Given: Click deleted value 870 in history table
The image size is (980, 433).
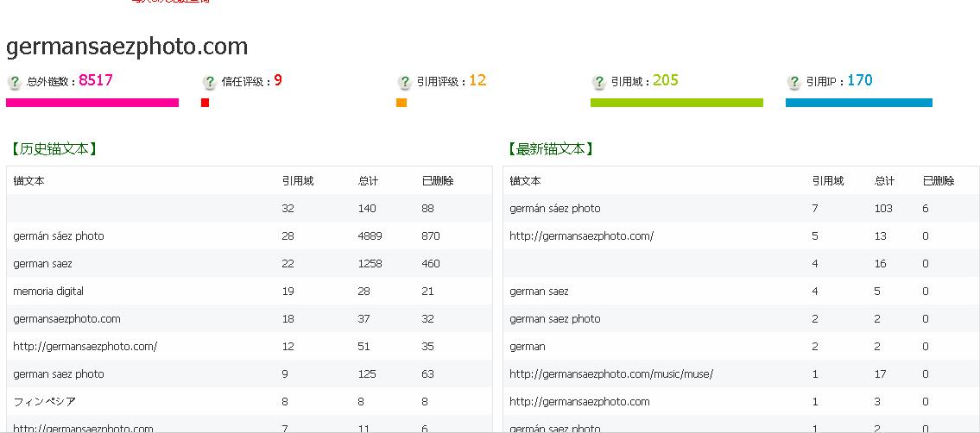Looking at the screenshot, I should [x=431, y=235].
